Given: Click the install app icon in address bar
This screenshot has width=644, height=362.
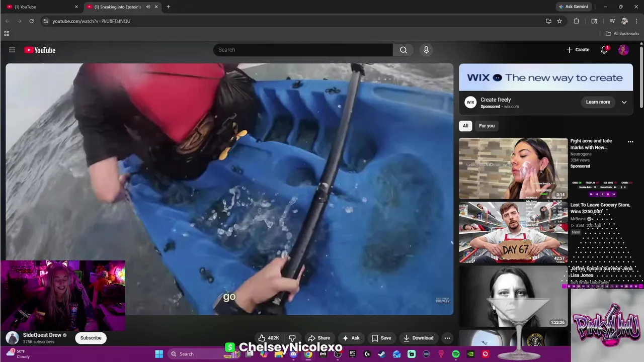Looking at the screenshot, I should [x=548, y=21].
